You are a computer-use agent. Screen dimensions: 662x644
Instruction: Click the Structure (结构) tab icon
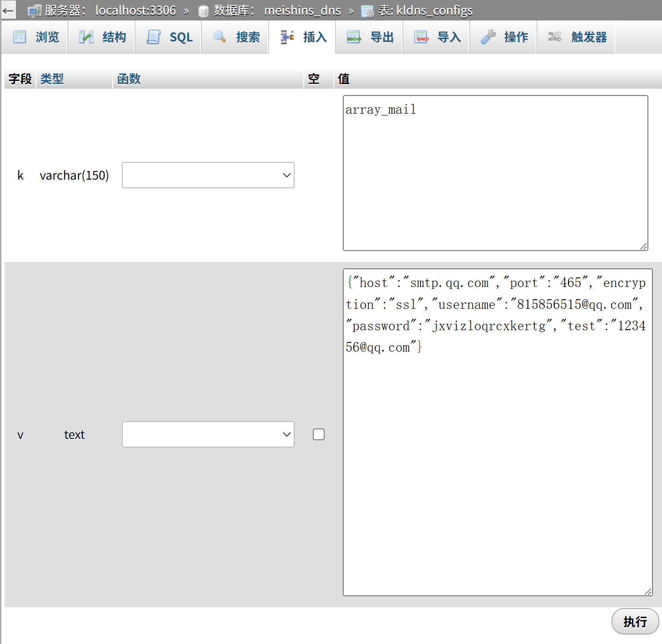86,37
